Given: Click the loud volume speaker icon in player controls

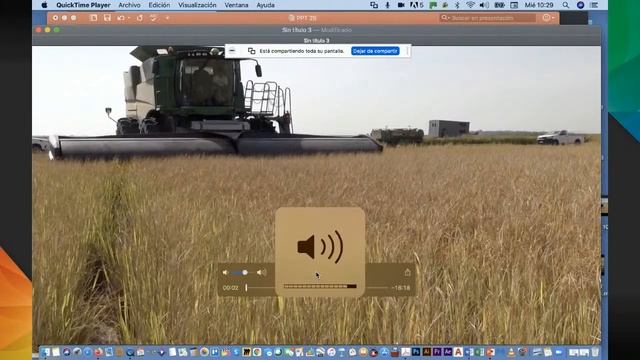Looking at the screenshot, I should pos(262,272).
